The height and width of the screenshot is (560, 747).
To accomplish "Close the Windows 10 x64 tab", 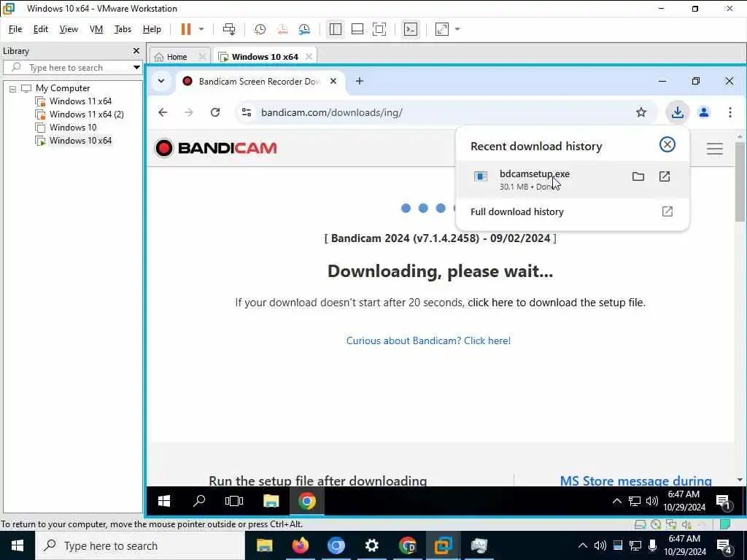I will pos(309,56).
